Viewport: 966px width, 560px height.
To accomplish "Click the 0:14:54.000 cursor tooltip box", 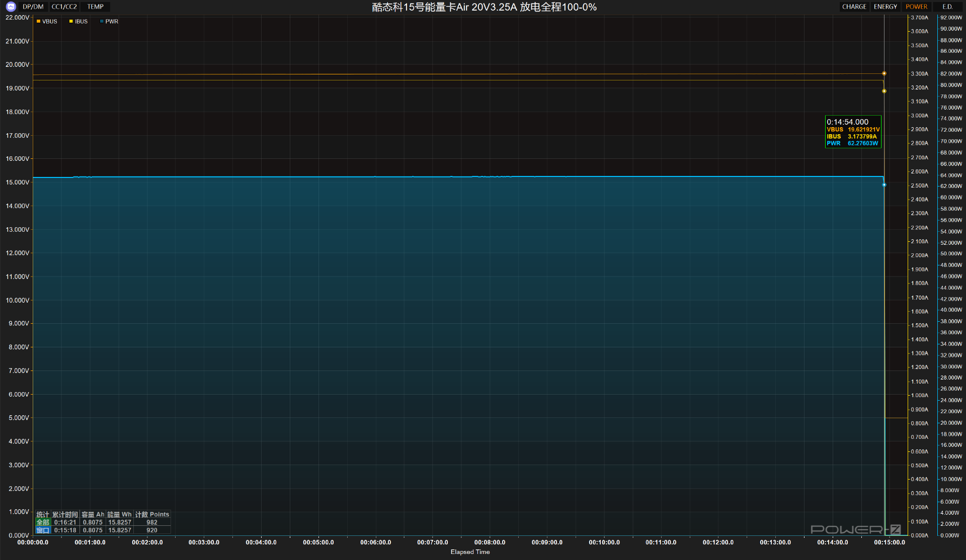I will pyautogui.click(x=853, y=132).
